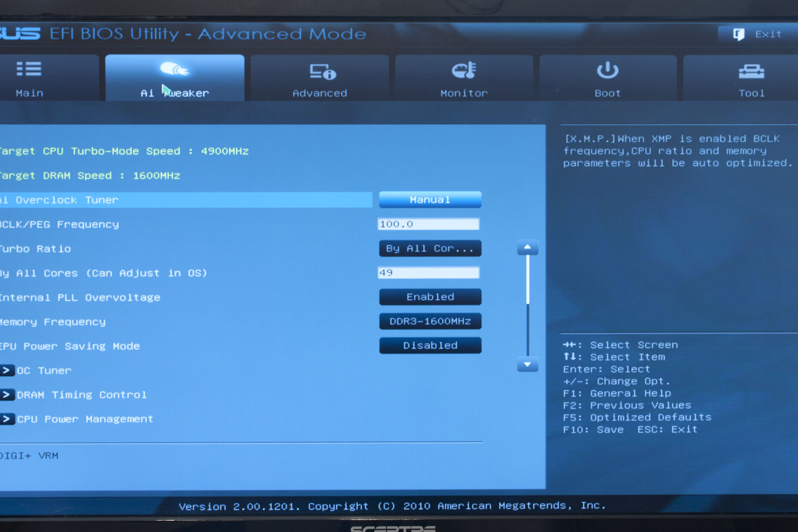798x532 pixels.
Task: Select the Ai Overclock Tuner row label
Action: (59, 200)
